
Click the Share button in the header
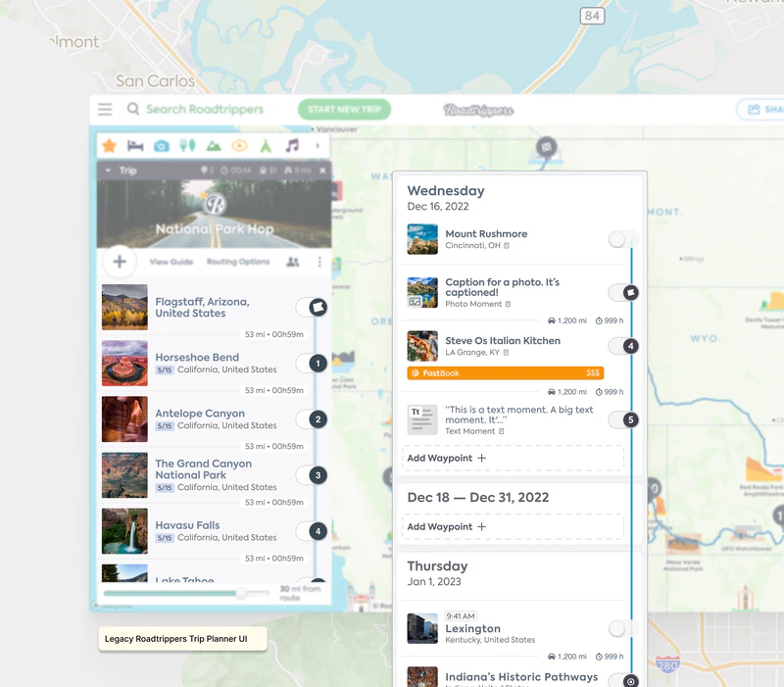click(x=760, y=110)
